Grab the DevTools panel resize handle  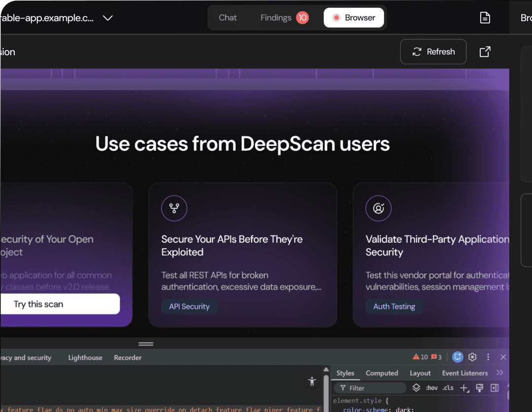(146, 344)
